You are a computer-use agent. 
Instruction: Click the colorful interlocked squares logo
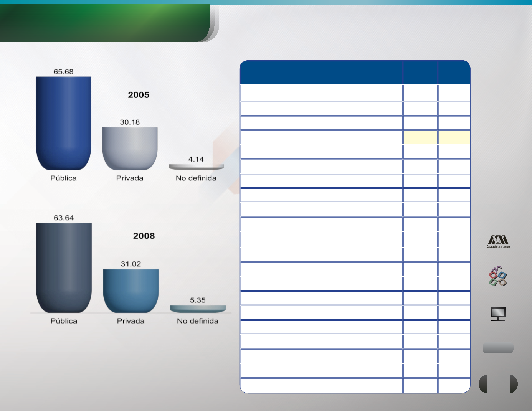pyautogui.click(x=498, y=276)
